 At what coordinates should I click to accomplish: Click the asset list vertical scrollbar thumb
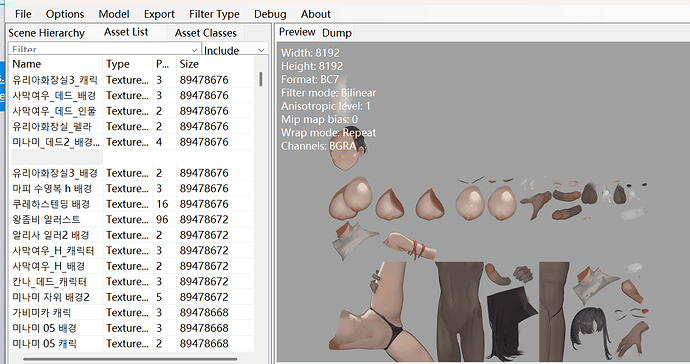coord(261,79)
